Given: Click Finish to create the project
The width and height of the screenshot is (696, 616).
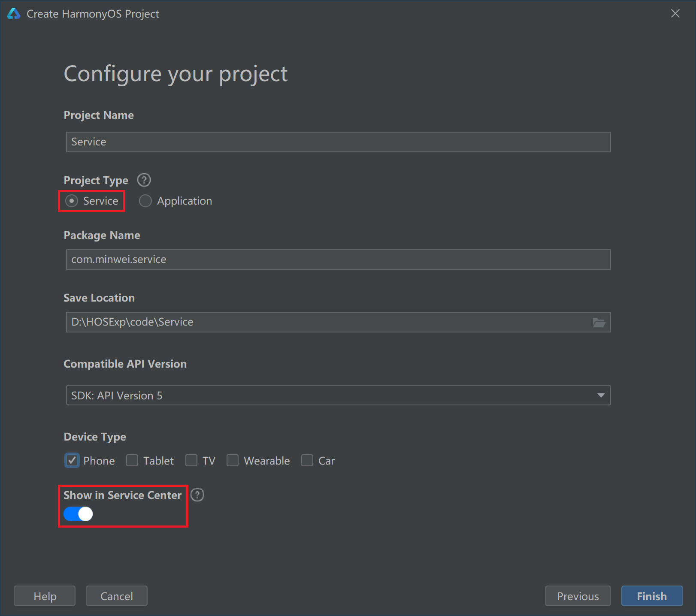Looking at the screenshot, I should (x=652, y=596).
